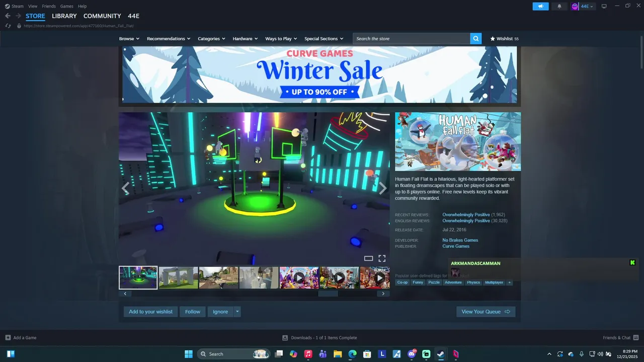Toggle theater mode for the screenshot
The height and width of the screenshot is (362, 644).
click(368, 258)
